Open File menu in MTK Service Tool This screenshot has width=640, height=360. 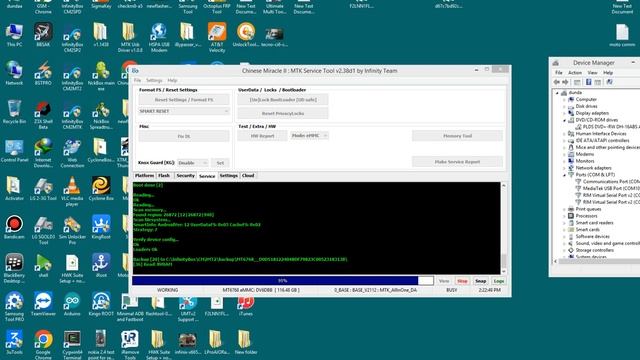[138, 80]
